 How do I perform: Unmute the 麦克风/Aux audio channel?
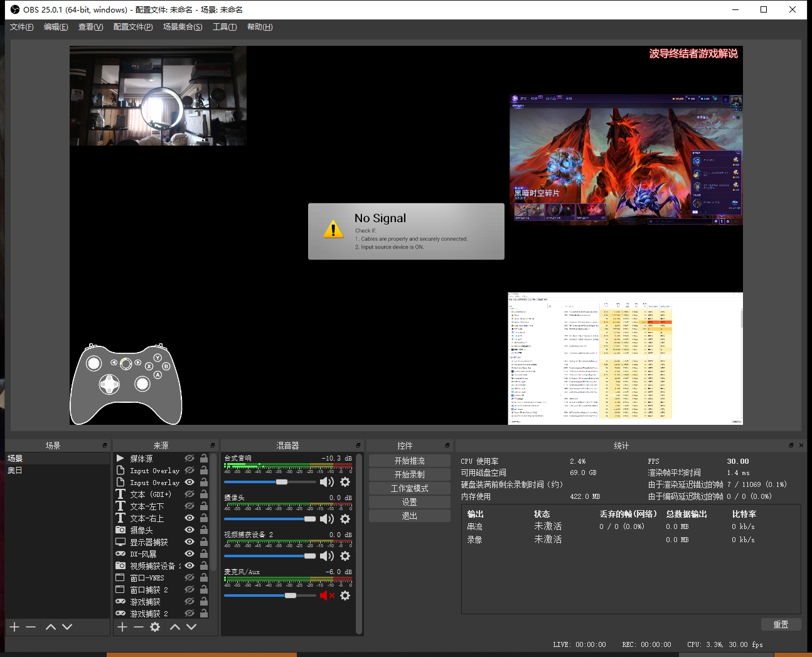click(326, 596)
